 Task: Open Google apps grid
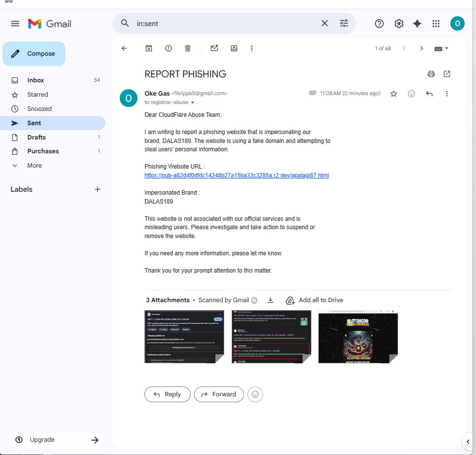point(436,24)
